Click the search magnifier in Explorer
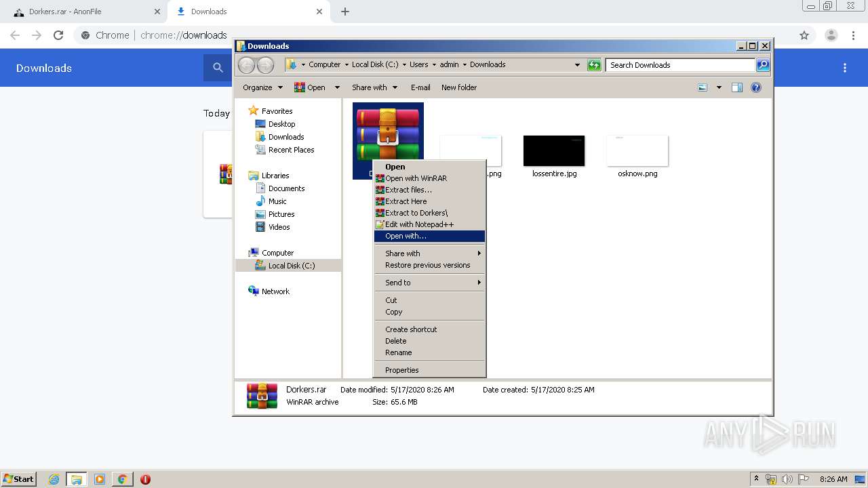 click(763, 65)
